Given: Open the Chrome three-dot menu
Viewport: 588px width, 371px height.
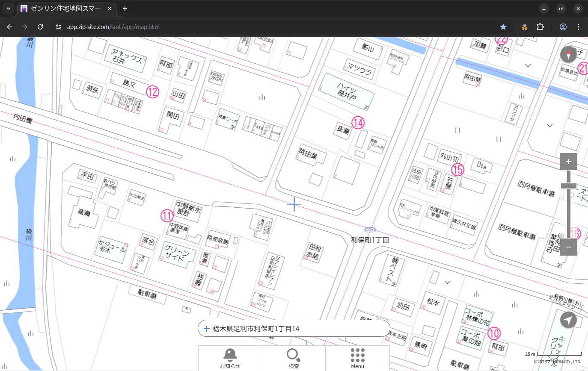Looking at the screenshot, I should 579,27.
